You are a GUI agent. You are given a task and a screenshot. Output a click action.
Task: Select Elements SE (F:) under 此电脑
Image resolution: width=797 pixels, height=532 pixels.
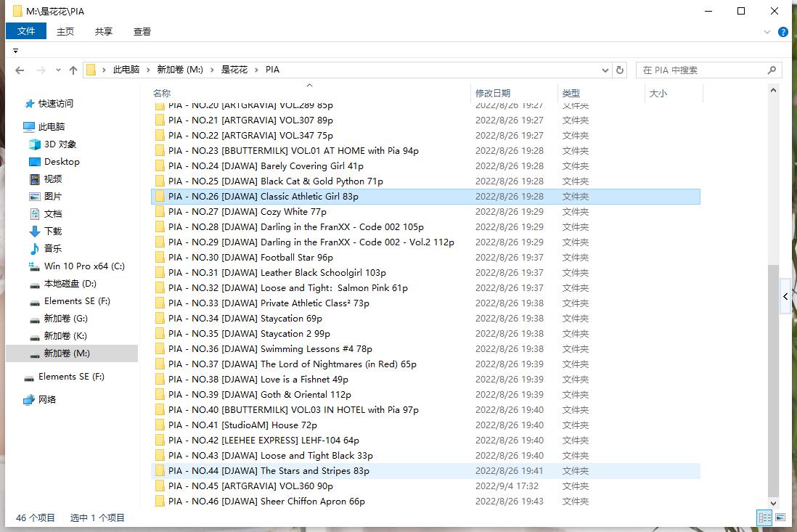[x=77, y=300]
